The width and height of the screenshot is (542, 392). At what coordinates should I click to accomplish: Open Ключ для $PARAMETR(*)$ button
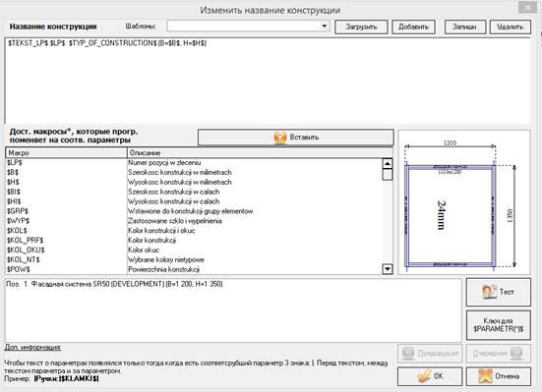[499, 325]
